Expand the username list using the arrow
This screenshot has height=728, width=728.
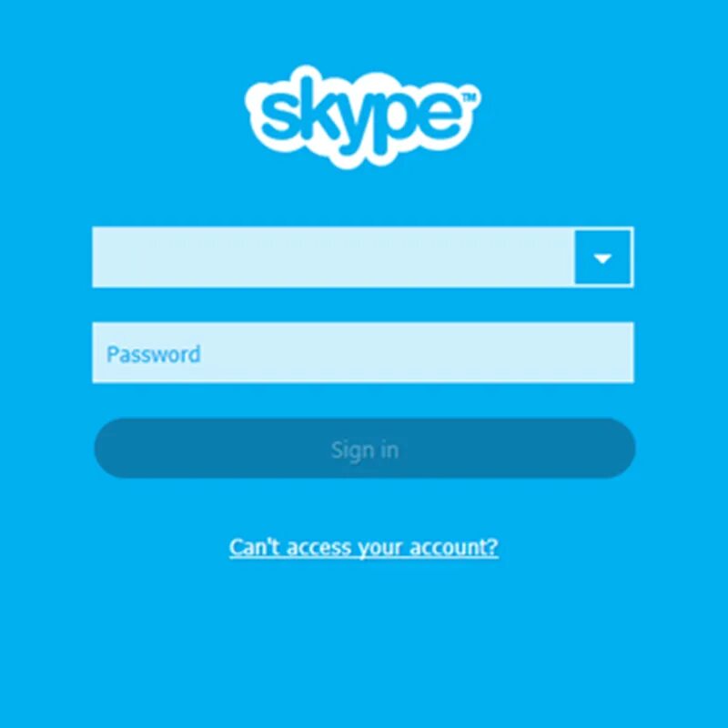603,258
